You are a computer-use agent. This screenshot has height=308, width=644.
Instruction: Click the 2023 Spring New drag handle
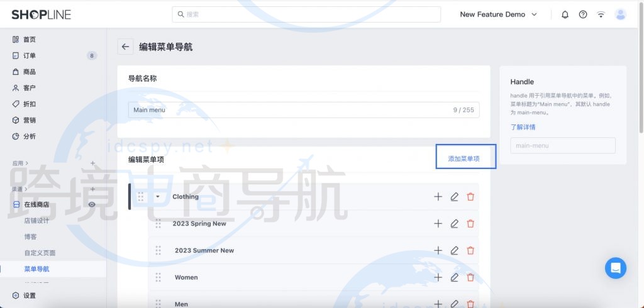coord(158,224)
